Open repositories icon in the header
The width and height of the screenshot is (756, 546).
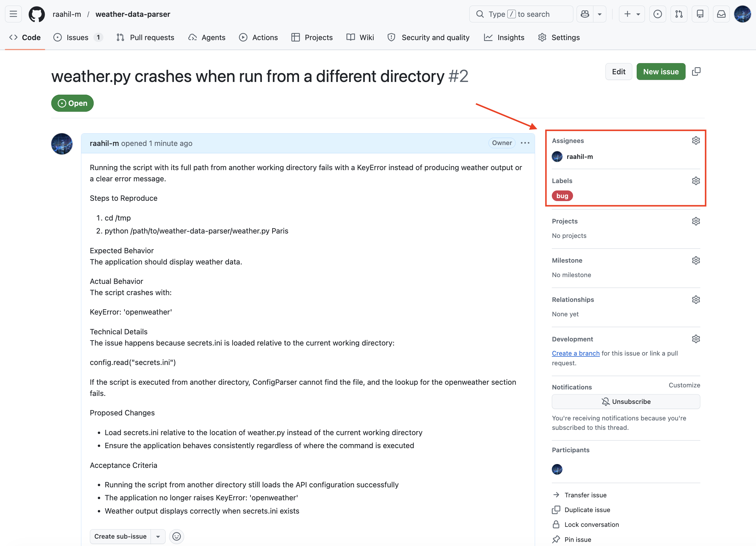coord(700,14)
